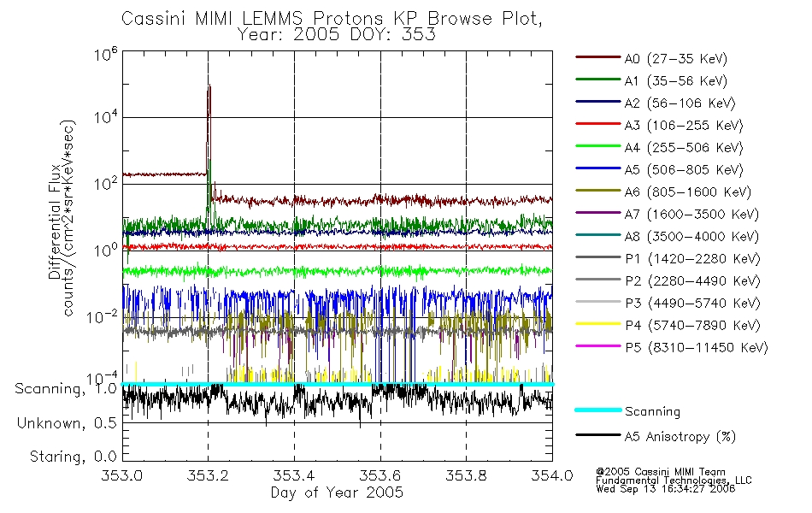Click the A4 (255-506 KeV) legend label
Screen dimensions: 812x513
(x=684, y=148)
